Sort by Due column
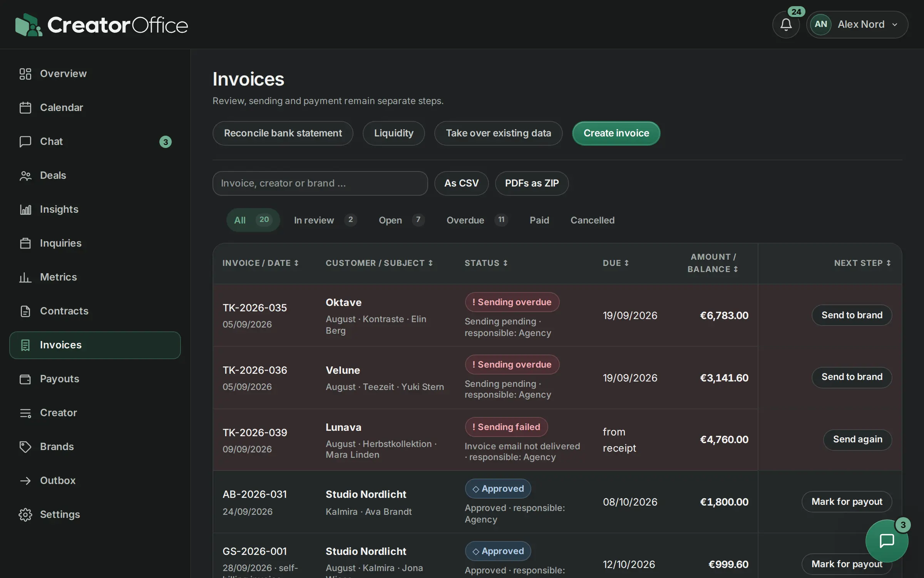 (616, 263)
